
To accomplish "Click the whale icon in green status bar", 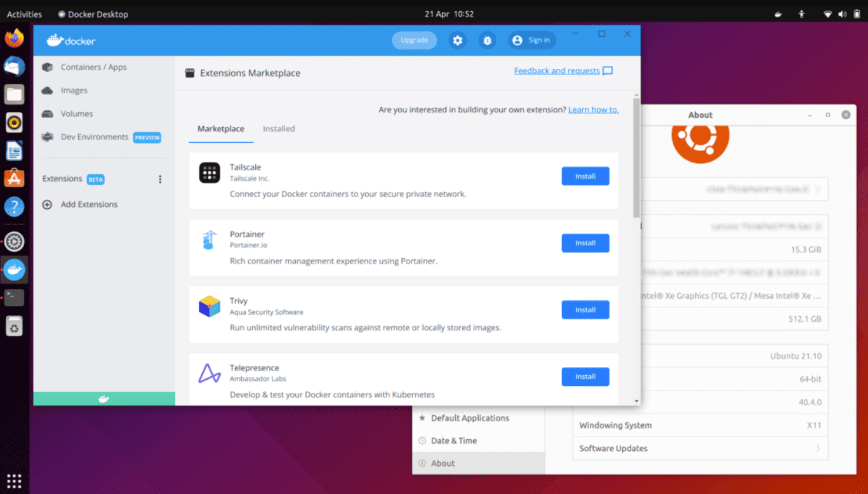I will pos(104,399).
